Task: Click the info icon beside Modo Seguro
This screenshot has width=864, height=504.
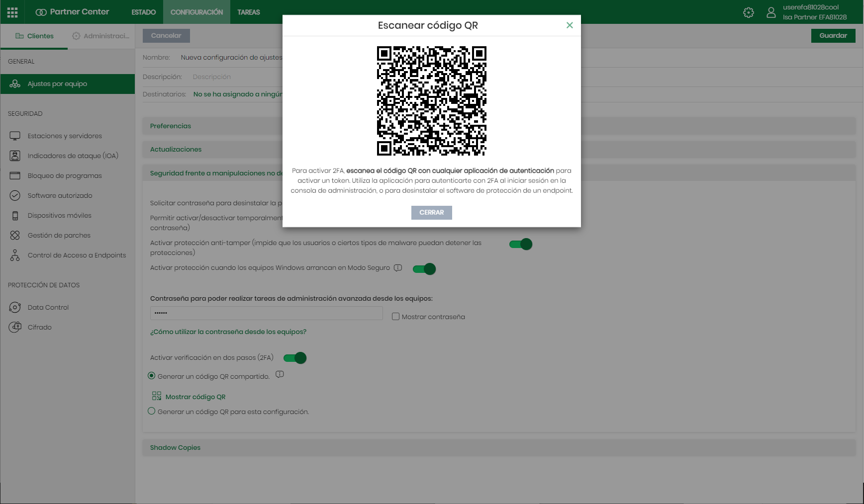Action: tap(398, 268)
